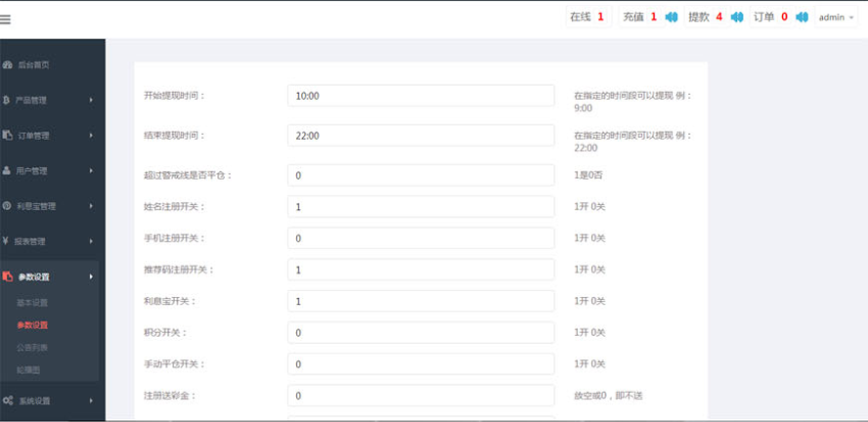Open the 报表管理 menu label
Viewport: 868px width, 422px height.
[30, 241]
